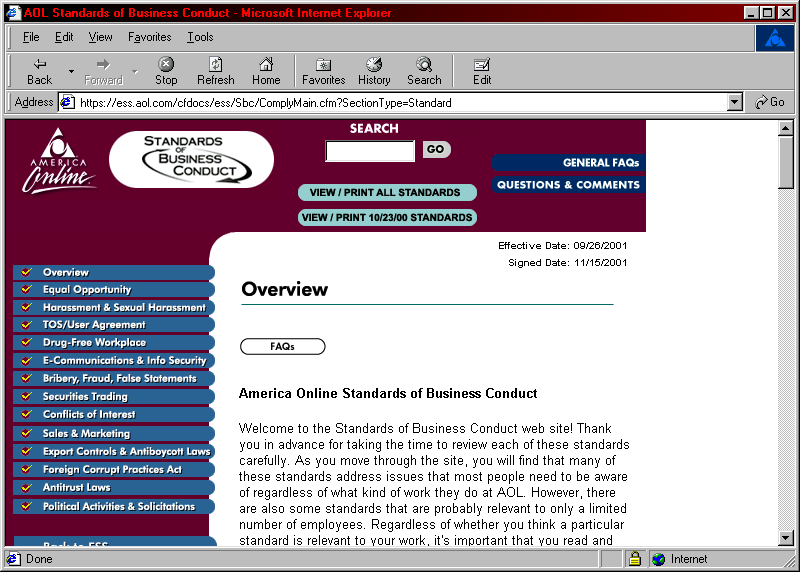800x572 pixels.
Task: Click the Standards of Business Conduct logo
Action: coord(191,159)
